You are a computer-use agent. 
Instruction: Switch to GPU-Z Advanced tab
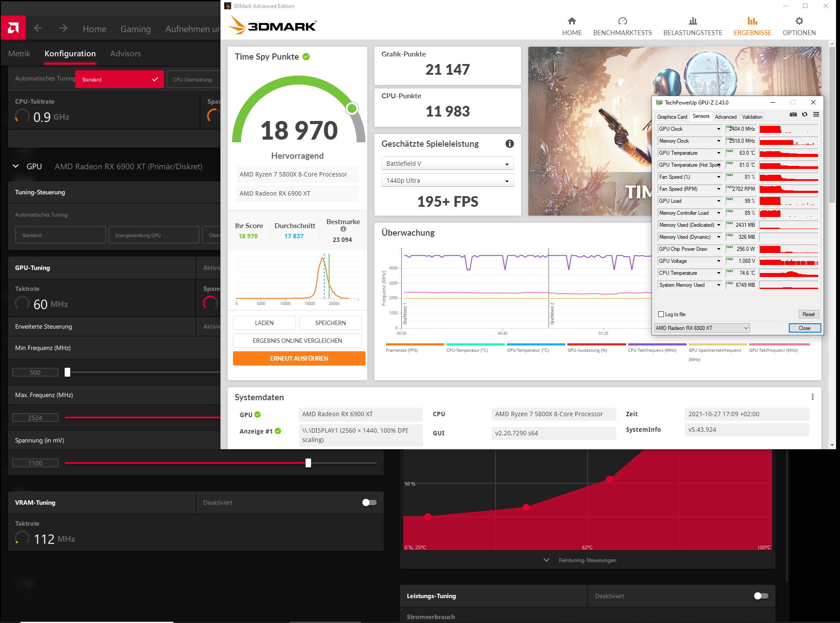pyautogui.click(x=726, y=117)
